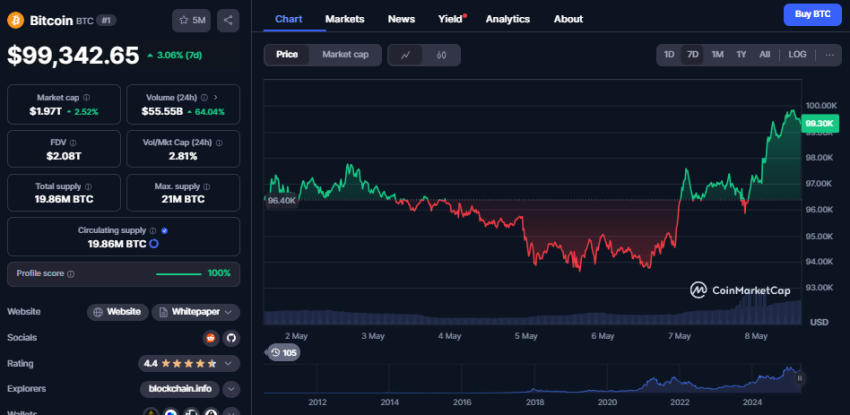850x415 pixels.
Task: Click the share icon next to Bitcoin
Action: 227,19
